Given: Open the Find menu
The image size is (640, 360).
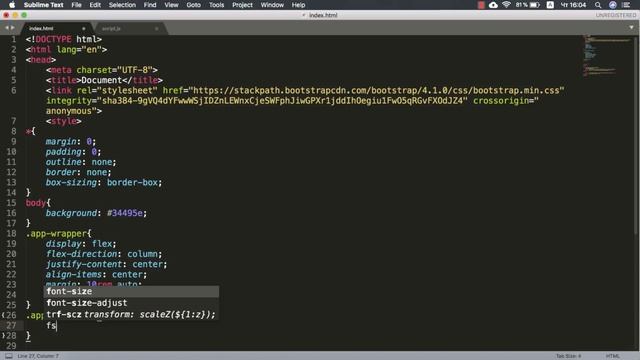Looking at the screenshot, I should [x=150, y=5].
